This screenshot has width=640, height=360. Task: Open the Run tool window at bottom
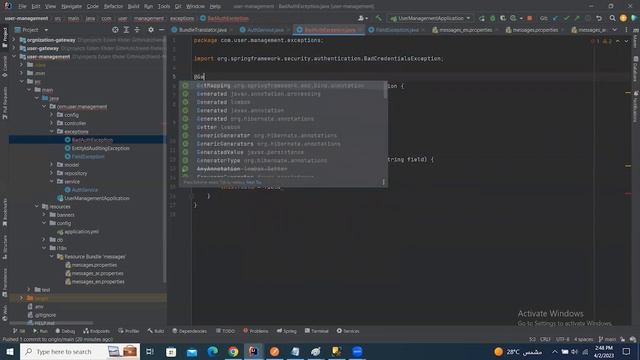point(40,331)
